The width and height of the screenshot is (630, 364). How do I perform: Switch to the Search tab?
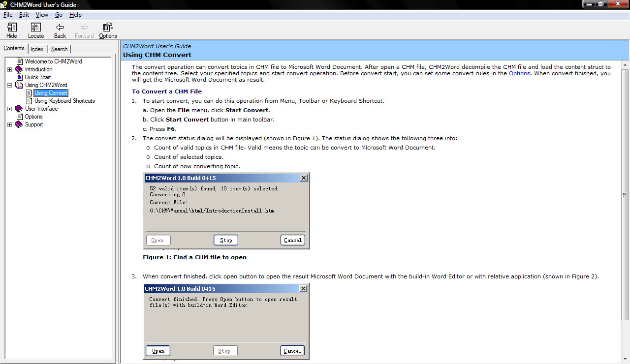click(x=60, y=49)
